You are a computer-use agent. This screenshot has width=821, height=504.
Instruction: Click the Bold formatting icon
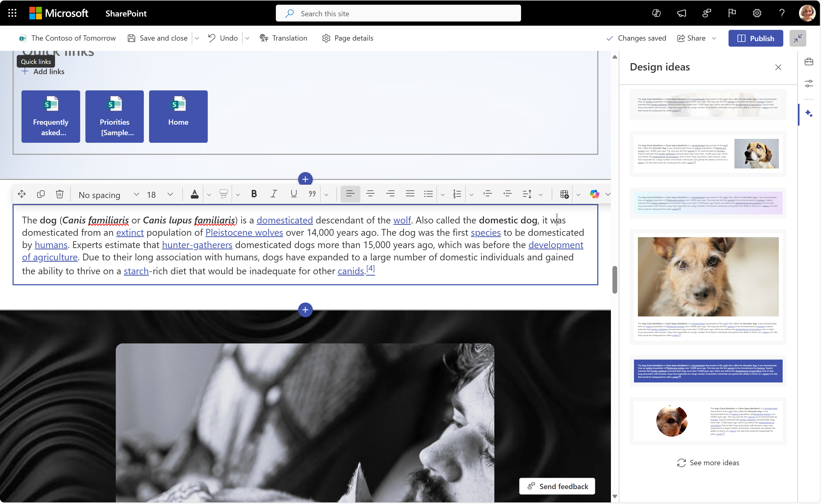coord(253,194)
